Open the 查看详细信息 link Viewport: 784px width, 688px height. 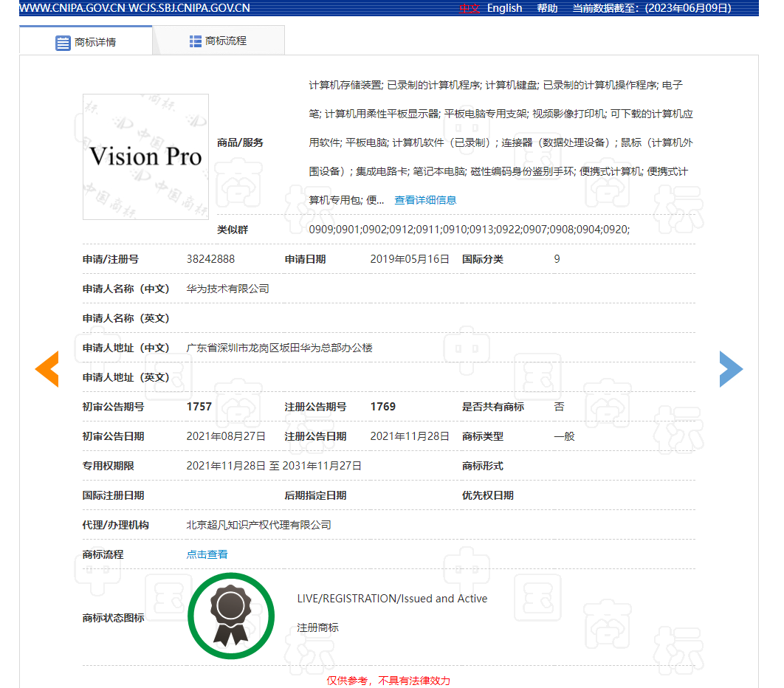pos(424,199)
